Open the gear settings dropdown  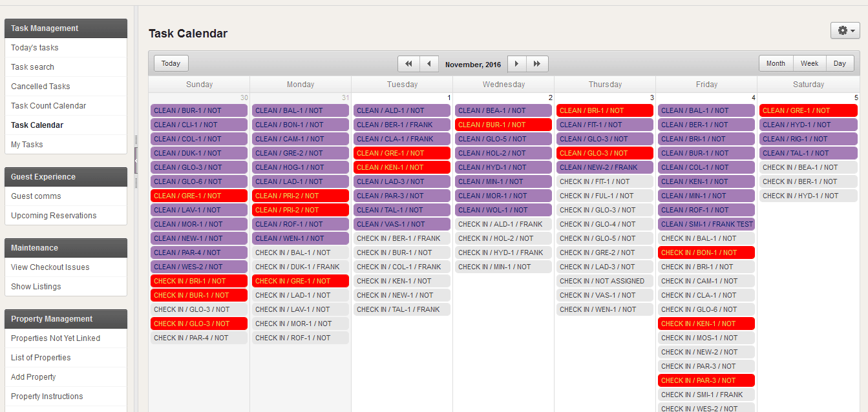[845, 30]
